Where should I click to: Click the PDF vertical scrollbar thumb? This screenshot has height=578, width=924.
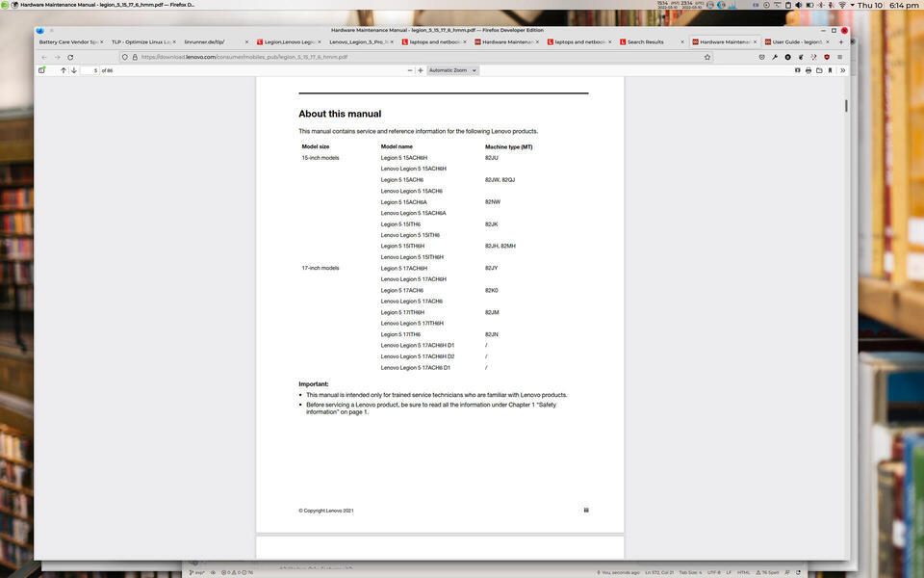[x=846, y=106]
